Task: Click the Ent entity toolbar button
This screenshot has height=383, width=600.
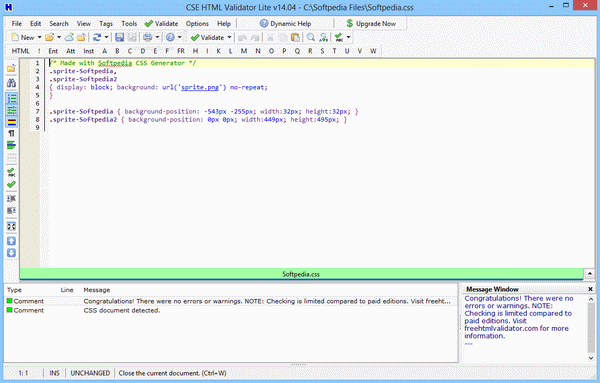Action: (x=53, y=51)
